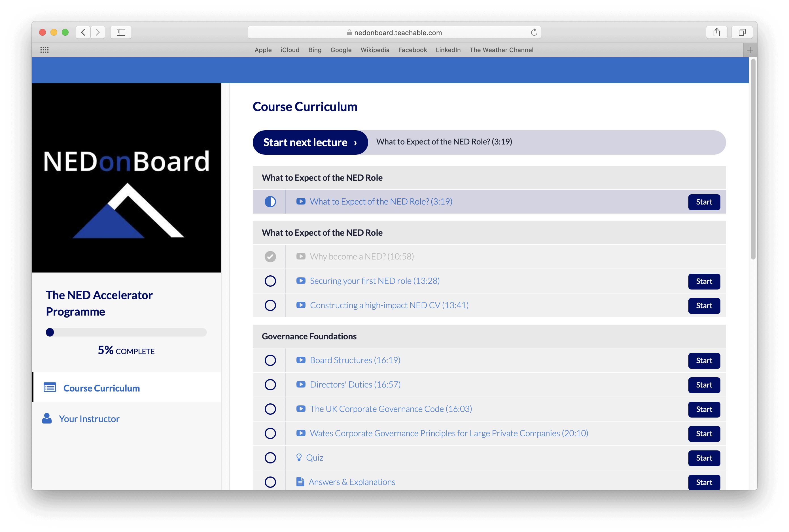Click the completion circle for Answers & Explanations
This screenshot has width=789, height=532.
270,482
